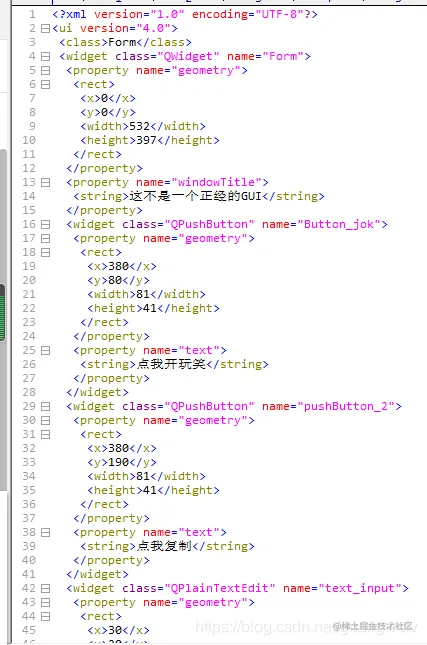Collapse the windowTitle property fold on line 13

point(46,182)
